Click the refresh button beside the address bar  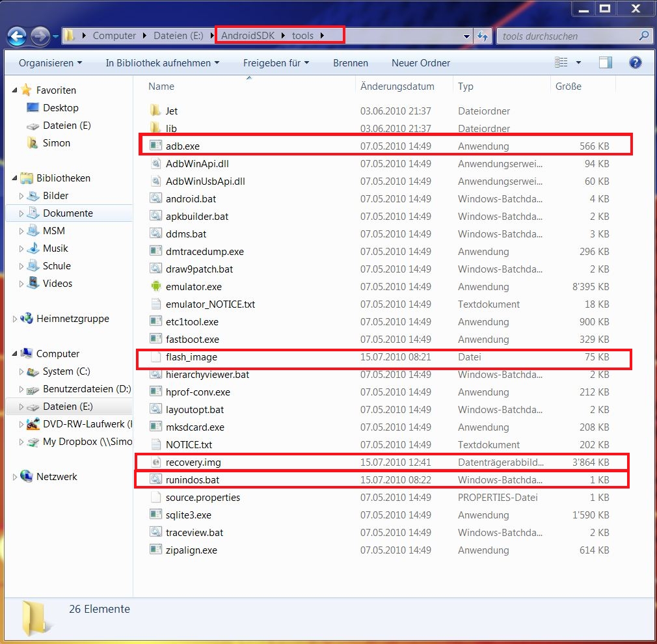[x=482, y=36]
